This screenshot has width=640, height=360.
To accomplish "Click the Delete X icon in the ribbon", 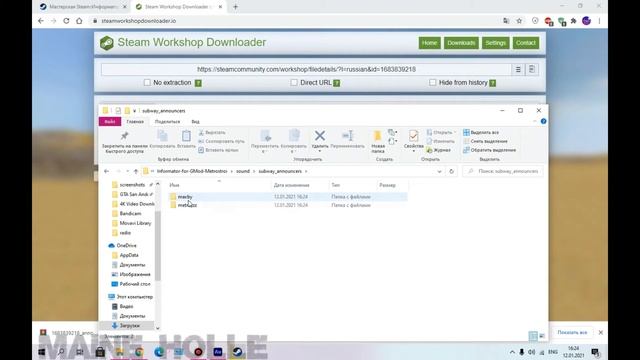I will click(x=320, y=136).
